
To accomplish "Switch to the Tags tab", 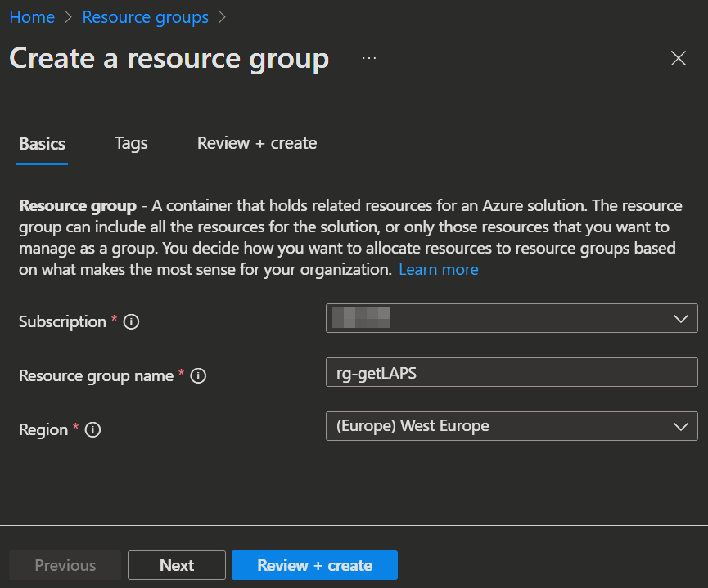I will [x=131, y=144].
